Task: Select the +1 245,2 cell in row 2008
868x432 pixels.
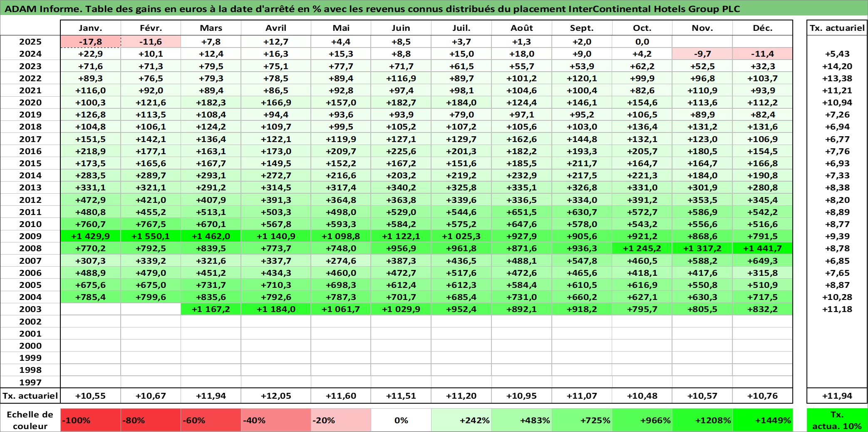Action: pos(642,248)
